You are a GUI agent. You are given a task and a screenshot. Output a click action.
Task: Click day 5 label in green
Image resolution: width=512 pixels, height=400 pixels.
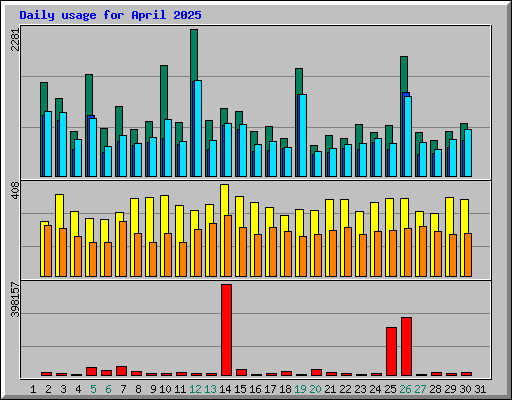pos(93,389)
